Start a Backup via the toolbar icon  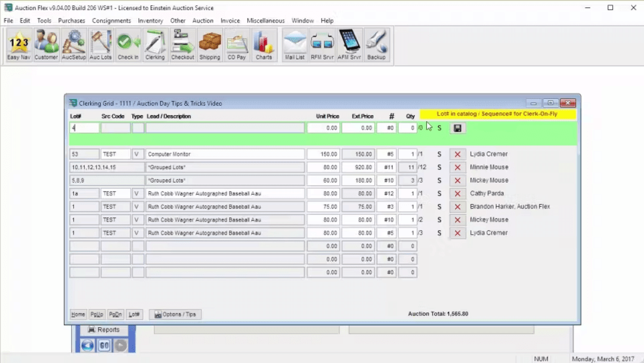tap(376, 45)
